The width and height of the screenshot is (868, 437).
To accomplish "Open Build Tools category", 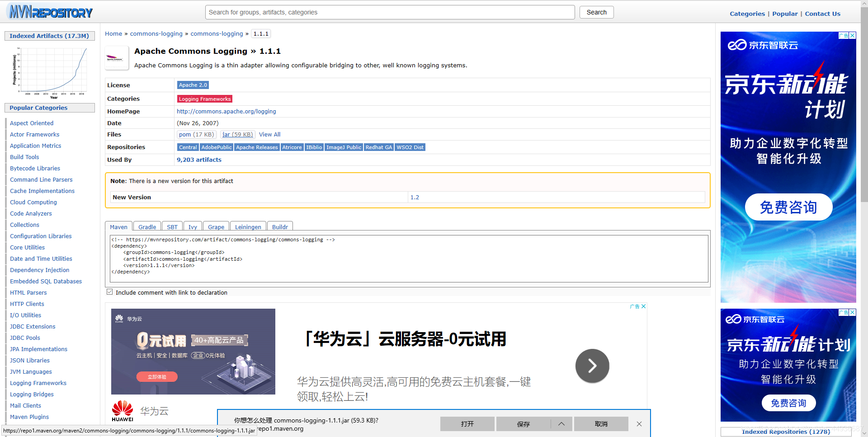I will (24, 157).
